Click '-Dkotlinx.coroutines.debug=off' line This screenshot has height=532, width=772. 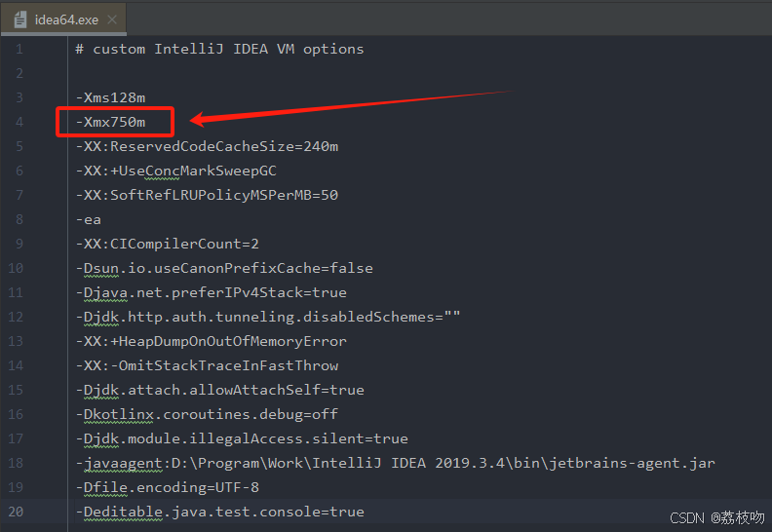click(x=208, y=414)
